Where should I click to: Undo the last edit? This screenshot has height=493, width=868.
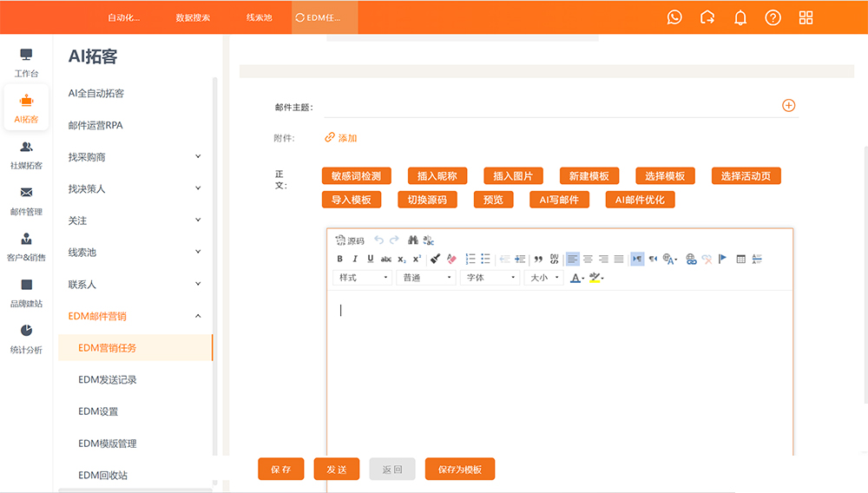click(x=378, y=240)
